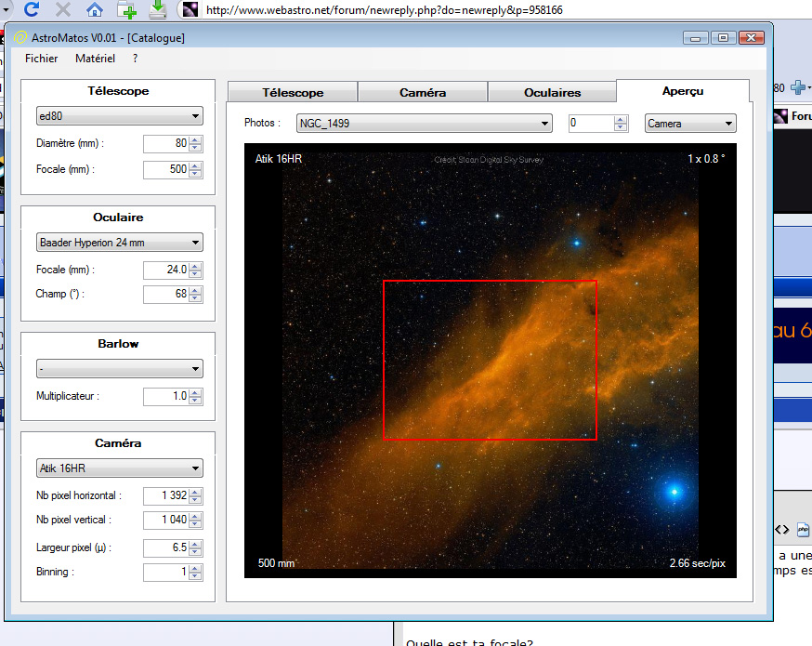Adjust the Diamètre spinner arrows
The width and height of the screenshot is (812, 646).
point(195,143)
